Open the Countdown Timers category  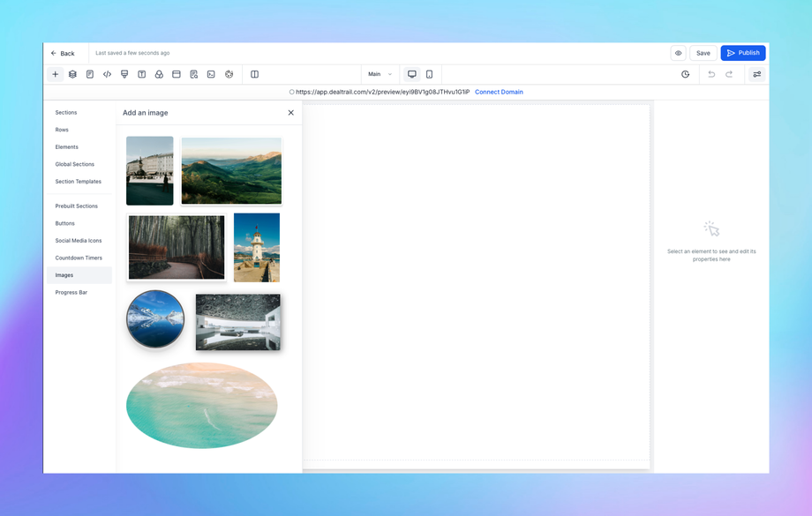(x=79, y=258)
